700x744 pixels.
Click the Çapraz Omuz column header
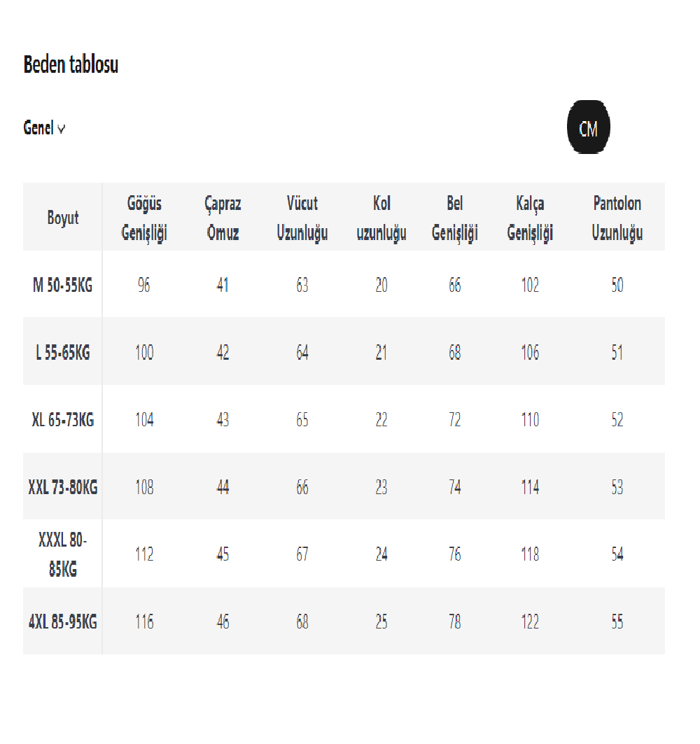point(223,218)
